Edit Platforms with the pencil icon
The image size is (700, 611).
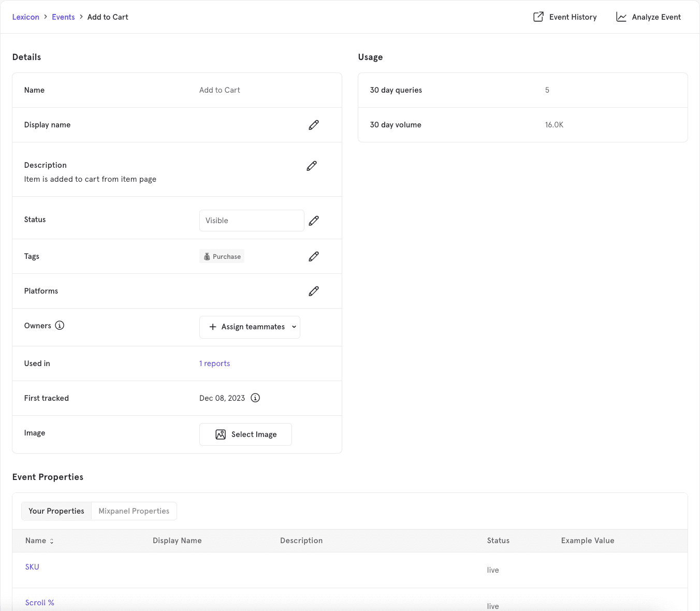(x=313, y=291)
